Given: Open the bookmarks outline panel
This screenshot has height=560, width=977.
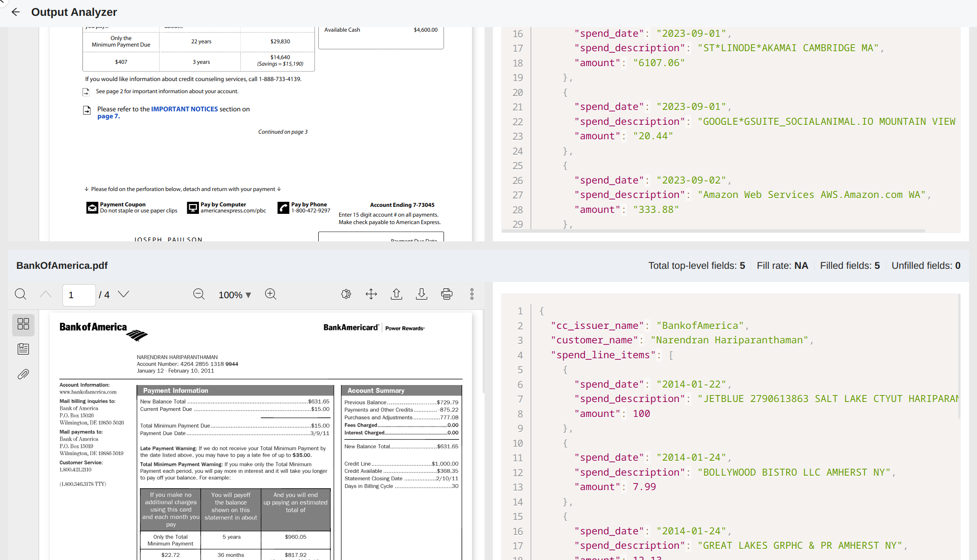Looking at the screenshot, I should 23,349.
